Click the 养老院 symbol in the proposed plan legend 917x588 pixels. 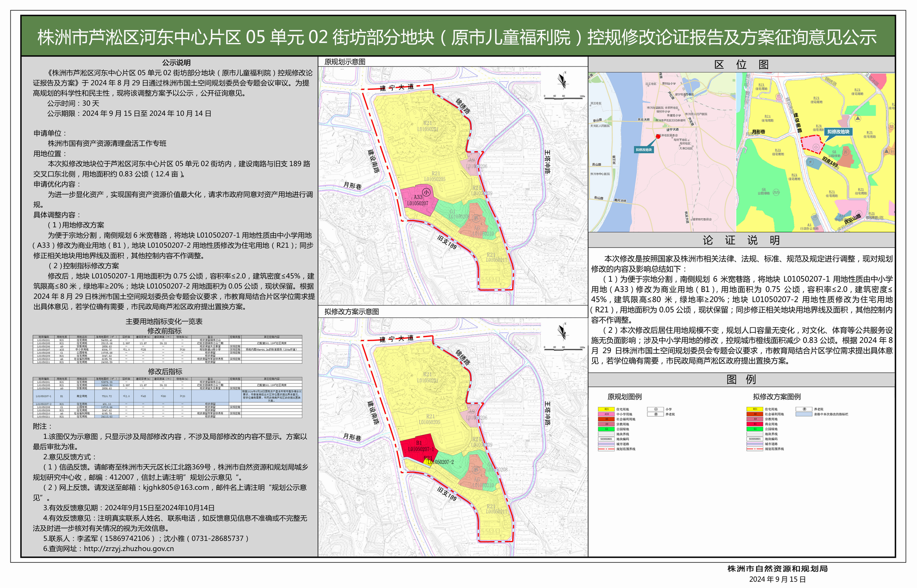click(x=804, y=409)
